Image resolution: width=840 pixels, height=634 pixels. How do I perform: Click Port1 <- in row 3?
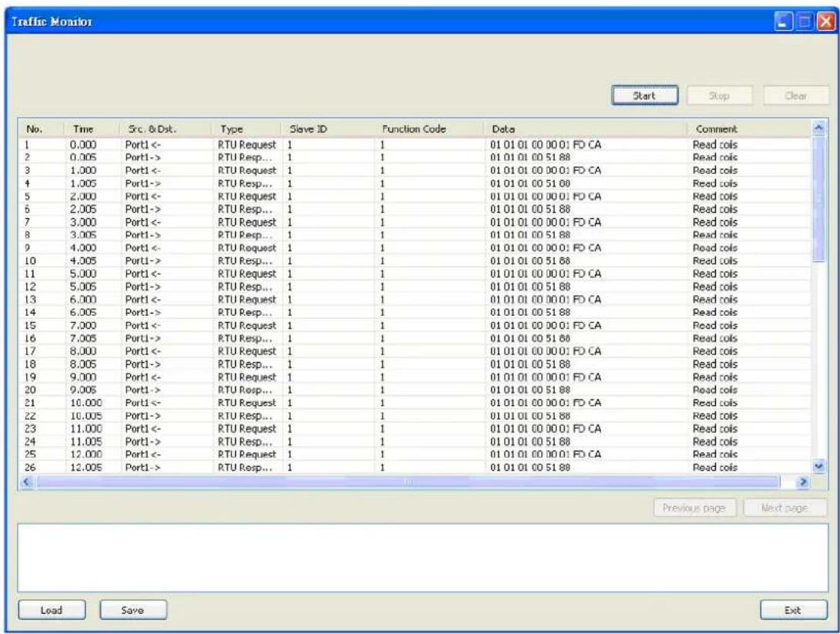[143, 170]
